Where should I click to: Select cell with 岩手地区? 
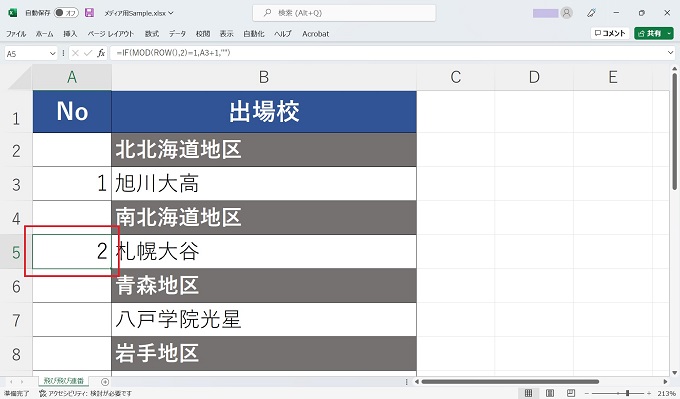pos(264,353)
